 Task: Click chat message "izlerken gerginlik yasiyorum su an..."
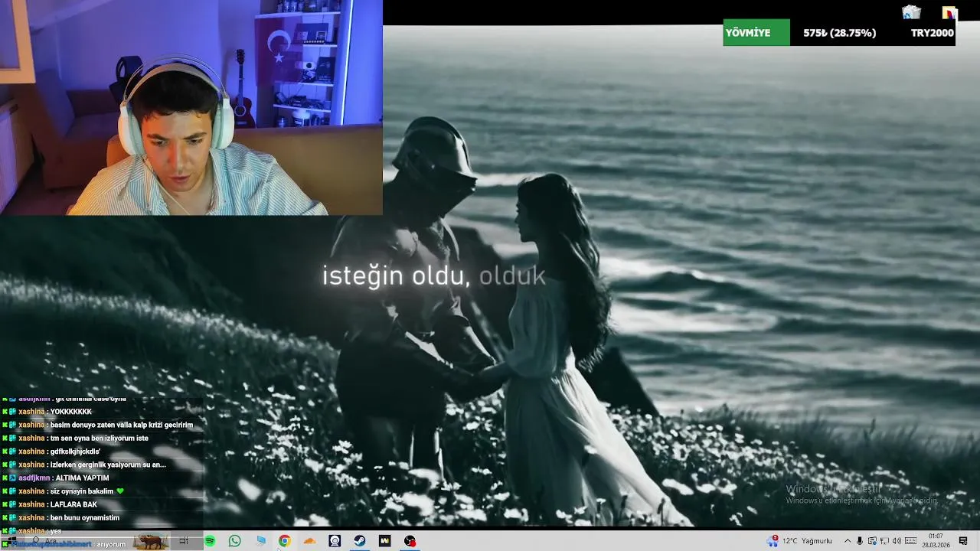tap(108, 465)
